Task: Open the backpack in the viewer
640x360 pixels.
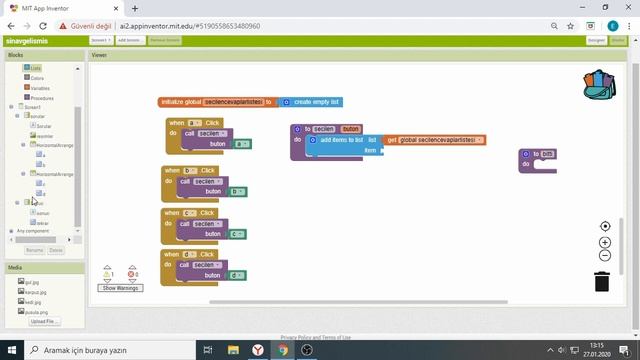Action: tap(599, 84)
